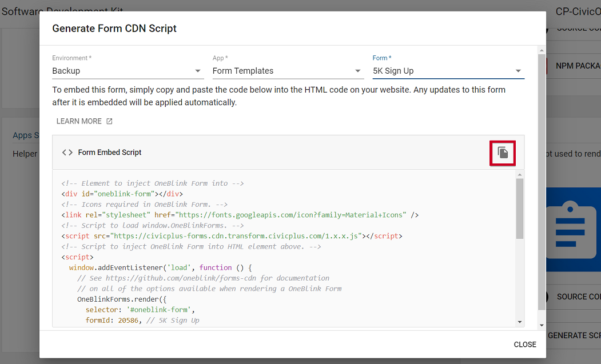Open the App dropdown showing Form Templates

288,71
